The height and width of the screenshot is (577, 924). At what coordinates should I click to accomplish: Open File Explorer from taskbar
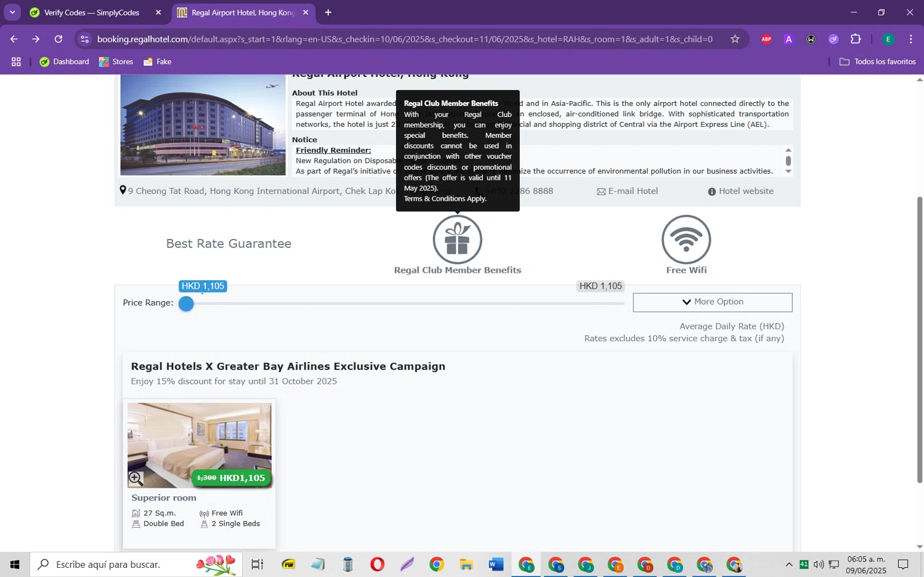[466, 564]
